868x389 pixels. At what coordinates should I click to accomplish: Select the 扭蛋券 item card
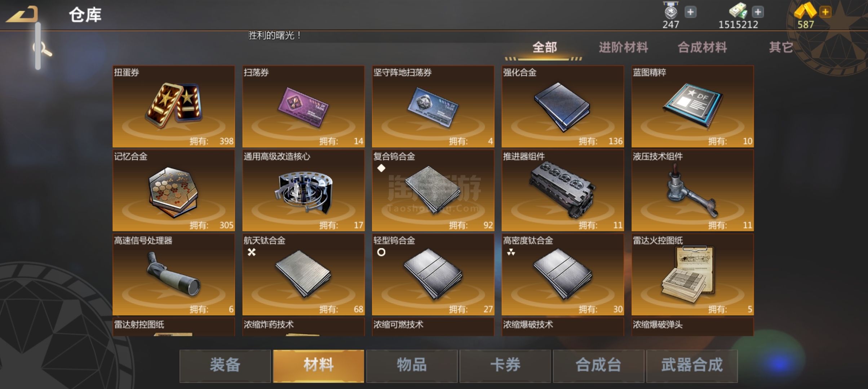(174, 106)
